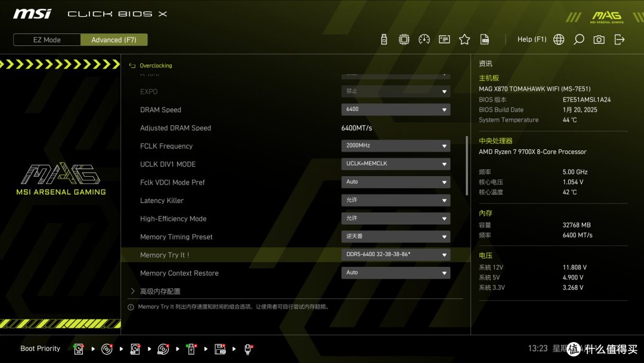Open Fclk VDCI Mode Pref dropdown
The height and width of the screenshot is (363, 644).
[395, 181]
